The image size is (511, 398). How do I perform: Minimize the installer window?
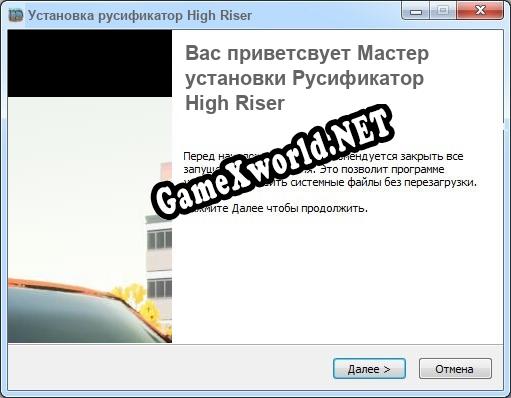pos(416,11)
